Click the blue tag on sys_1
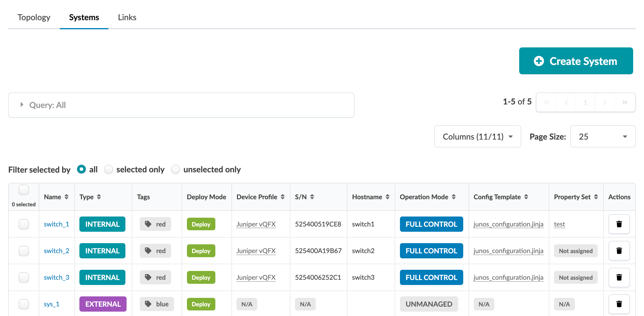 point(157,304)
